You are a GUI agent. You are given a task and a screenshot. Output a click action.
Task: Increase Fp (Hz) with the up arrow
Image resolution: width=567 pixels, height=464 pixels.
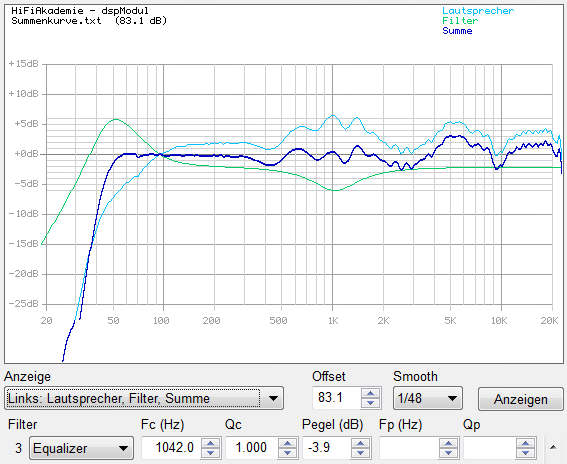(x=448, y=443)
